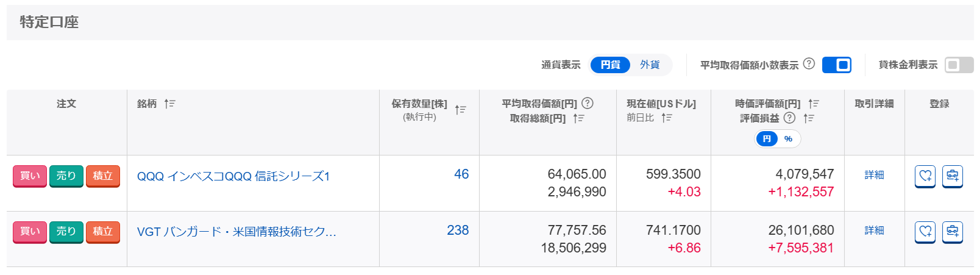Show help for 平均取得価額[円] column
The width and height of the screenshot is (980, 275).
[588, 103]
